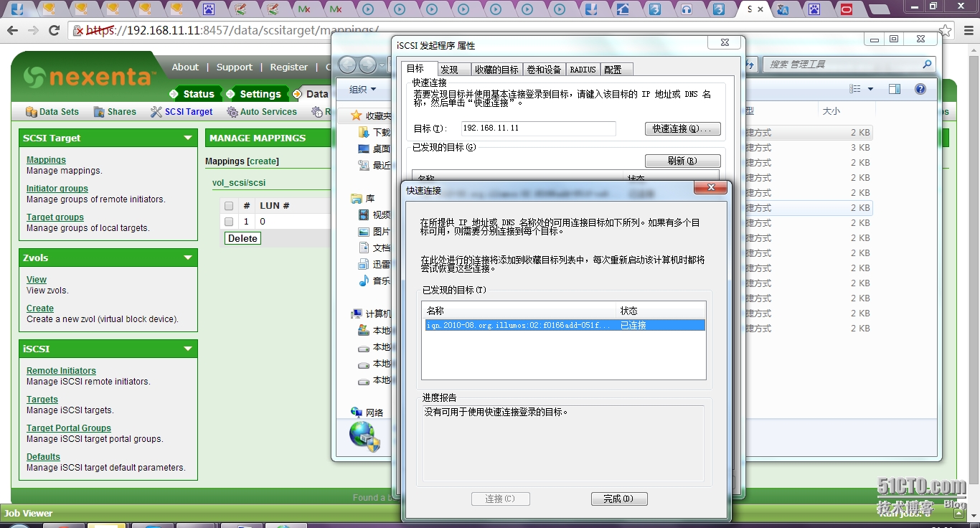Click the Nexenta logo
Viewport: 980px width, 528px height.
(x=89, y=76)
